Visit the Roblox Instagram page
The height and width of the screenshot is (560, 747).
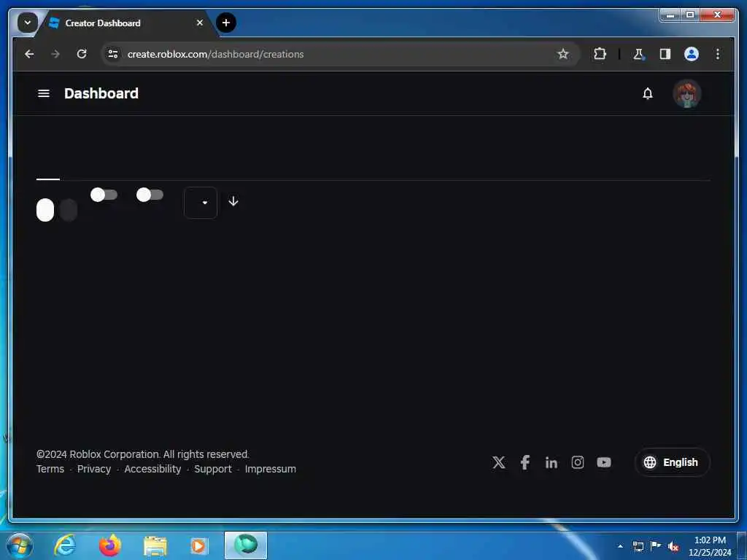pos(578,462)
